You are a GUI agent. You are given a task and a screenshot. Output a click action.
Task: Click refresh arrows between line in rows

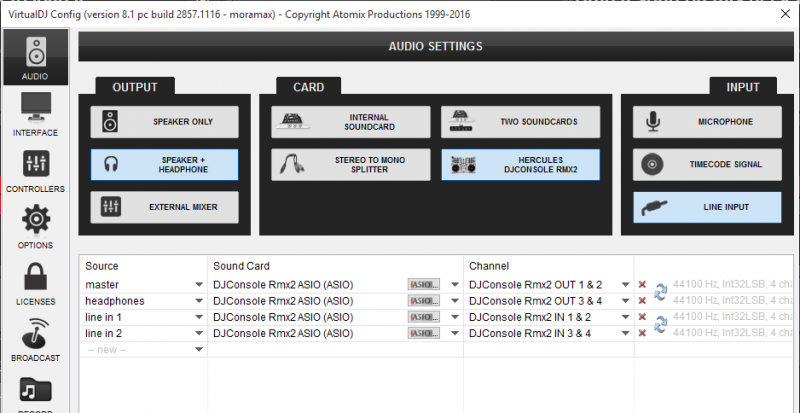point(660,325)
